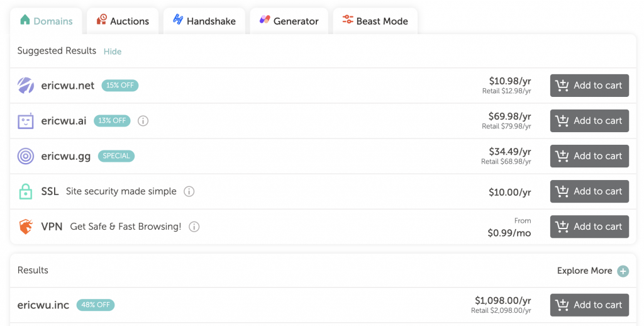Switch to the Auctions tab
This screenshot has height=326, width=644.
123,21
